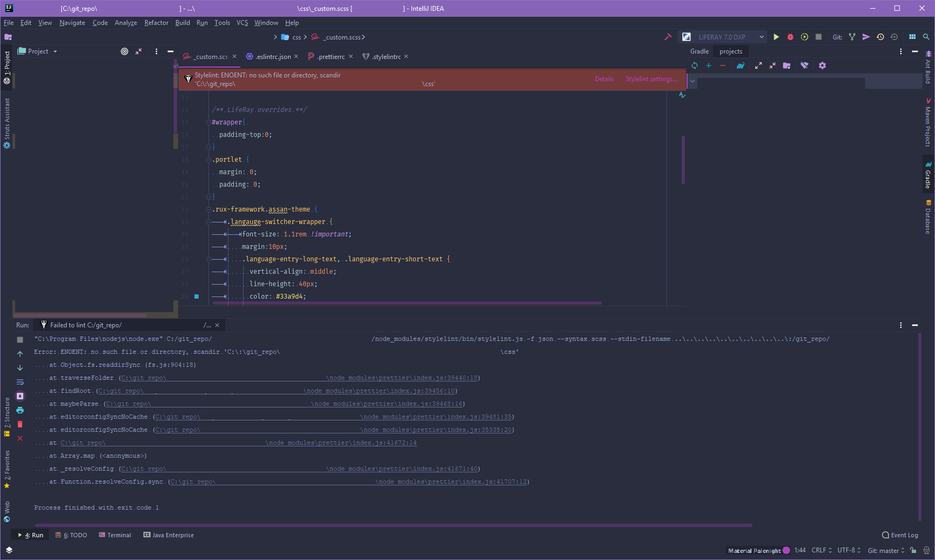
Task: Click the Git commit arrow icon
Action: (x=866, y=37)
